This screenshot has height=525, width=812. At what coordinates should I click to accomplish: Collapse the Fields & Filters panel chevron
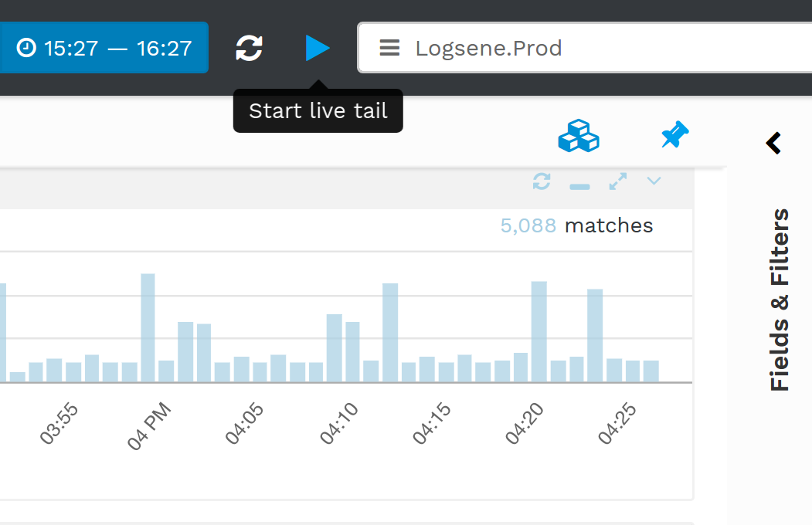773,144
